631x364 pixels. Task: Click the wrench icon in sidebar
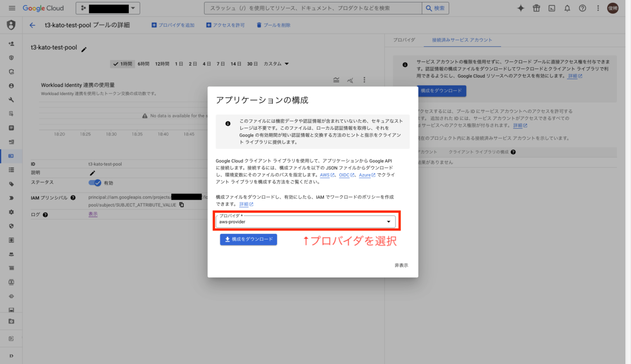point(11,100)
